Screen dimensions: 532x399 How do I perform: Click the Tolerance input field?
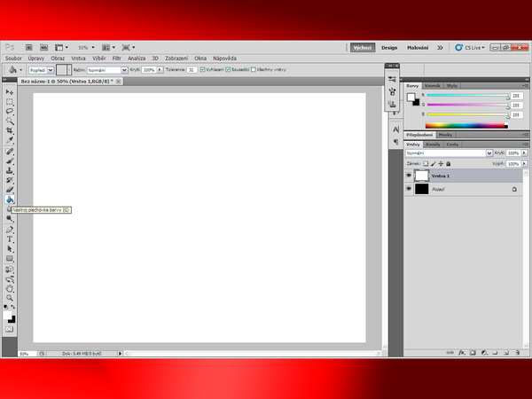[x=191, y=69]
